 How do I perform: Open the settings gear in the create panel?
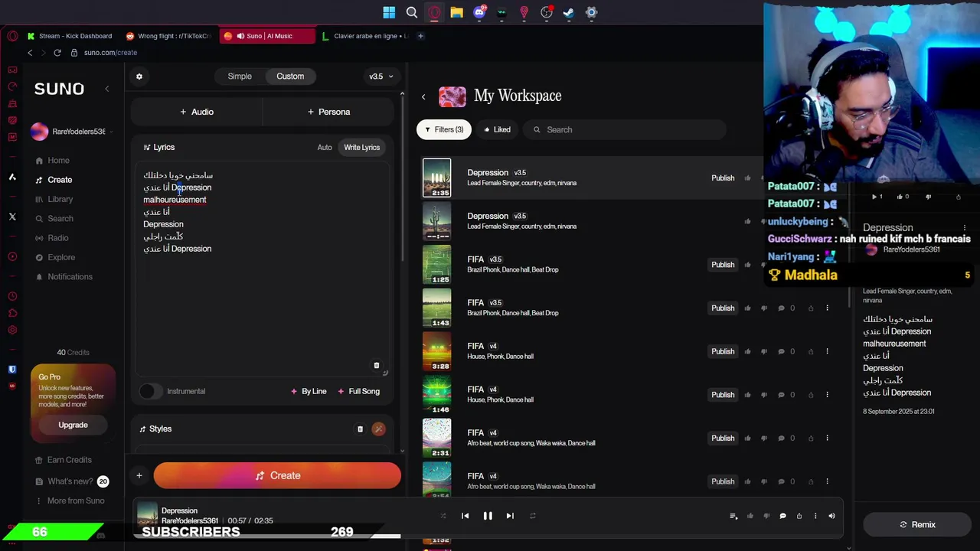click(x=139, y=77)
